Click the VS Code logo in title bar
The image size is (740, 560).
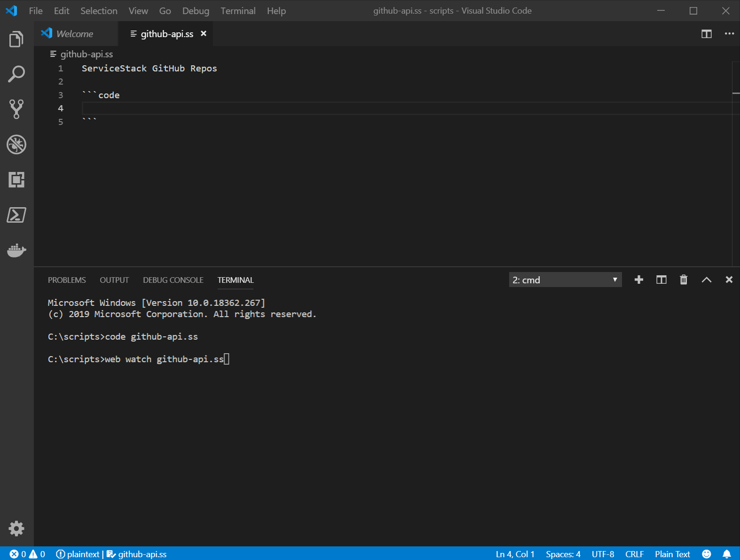[x=12, y=10]
